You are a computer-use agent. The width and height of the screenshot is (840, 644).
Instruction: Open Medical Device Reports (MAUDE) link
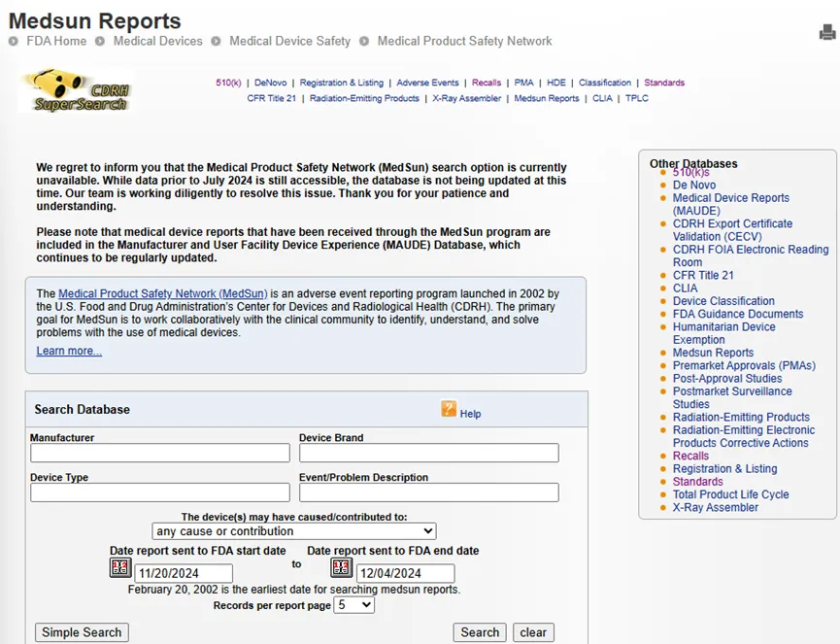731,204
